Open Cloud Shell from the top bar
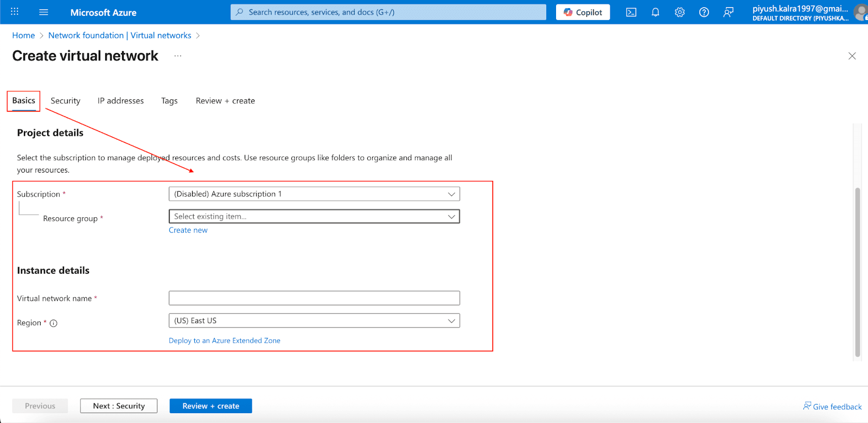The width and height of the screenshot is (868, 423). coord(631,12)
